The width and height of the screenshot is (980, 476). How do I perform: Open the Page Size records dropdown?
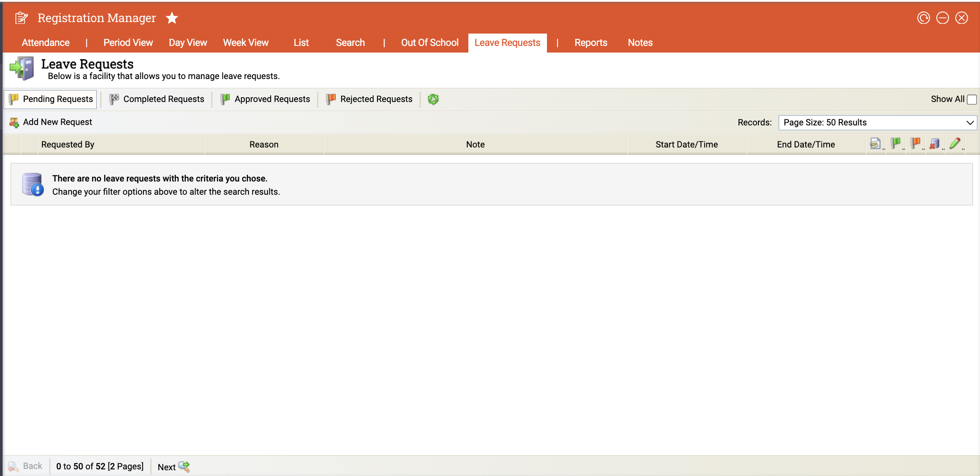pos(877,123)
